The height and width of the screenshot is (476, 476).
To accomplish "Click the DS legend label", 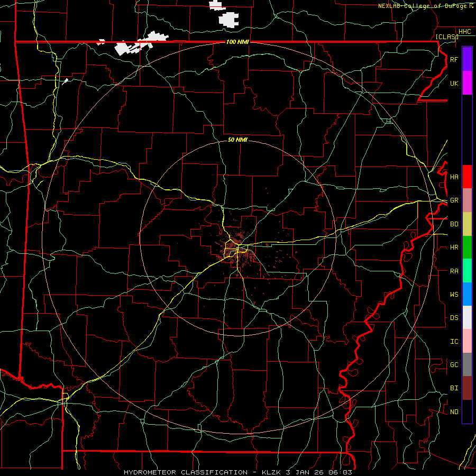I will click(454, 318).
